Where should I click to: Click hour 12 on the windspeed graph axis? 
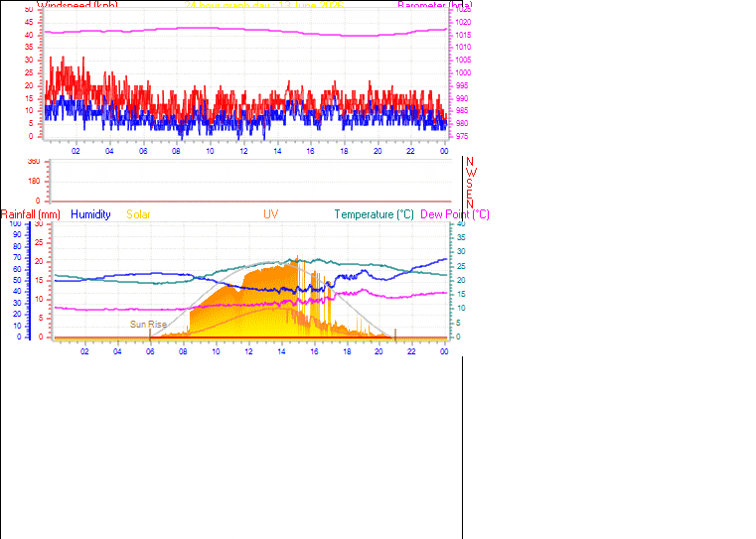point(243,151)
